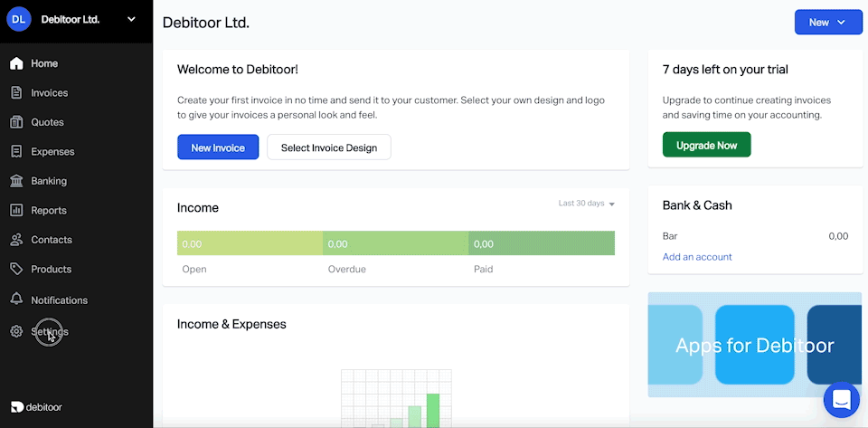This screenshot has height=428, width=868.
Task: Open the chat support bubble
Action: [x=842, y=400]
